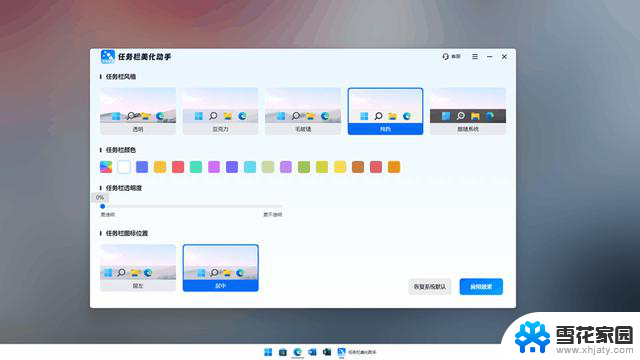
Task: Click the transparency slider handle
Action: 102,206
